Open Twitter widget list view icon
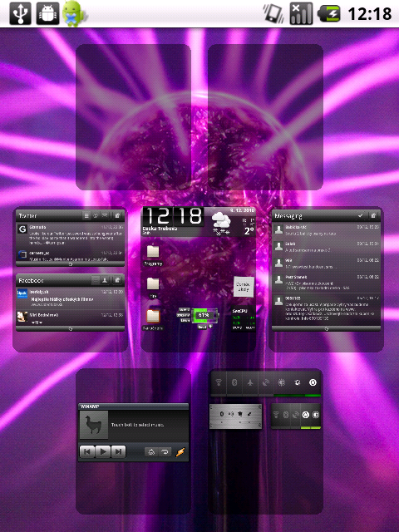Screen dimensions: 399x532 pyautogui.click(x=86, y=215)
